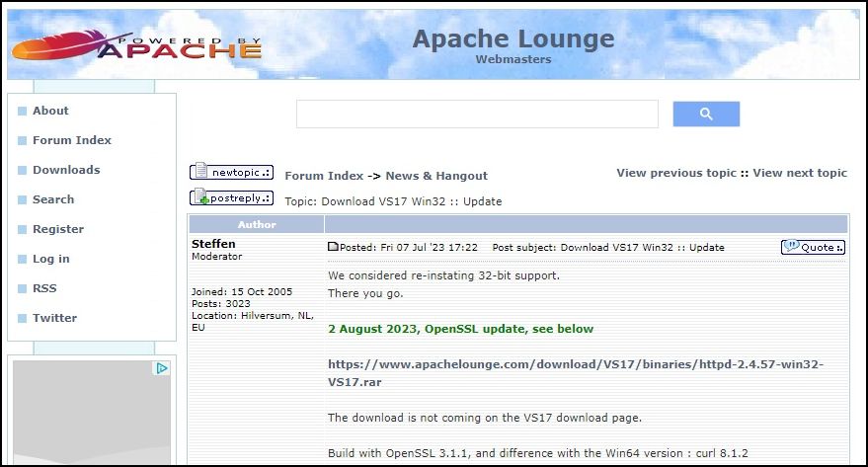Click the text 'We considered re-instating 32-bit support.'

443,275
